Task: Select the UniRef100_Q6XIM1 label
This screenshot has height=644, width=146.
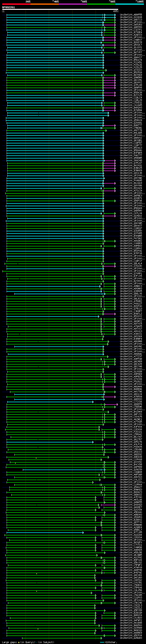Action: [x=131, y=80]
